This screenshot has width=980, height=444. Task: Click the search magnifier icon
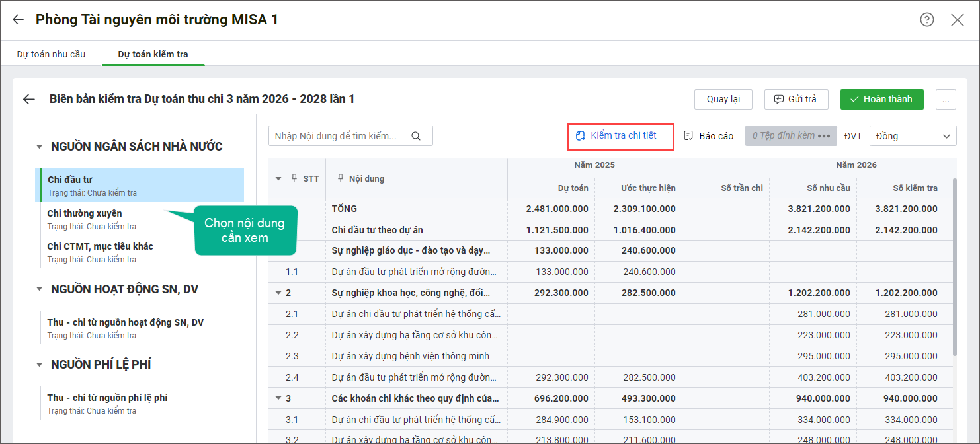(x=416, y=136)
